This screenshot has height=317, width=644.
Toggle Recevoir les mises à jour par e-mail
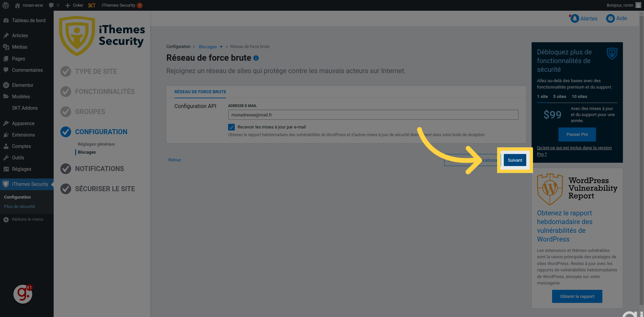[x=231, y=127]
